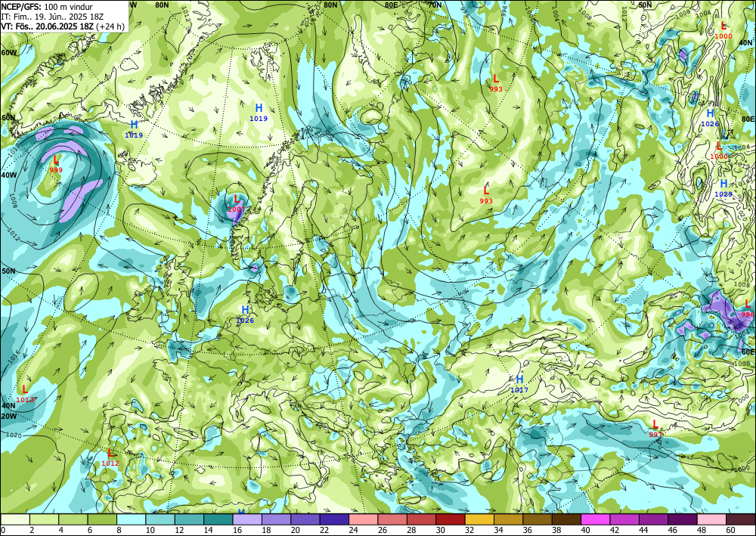Click the legend scale value '60'
The width and height of the screenshot is (756, 536).
730,530
